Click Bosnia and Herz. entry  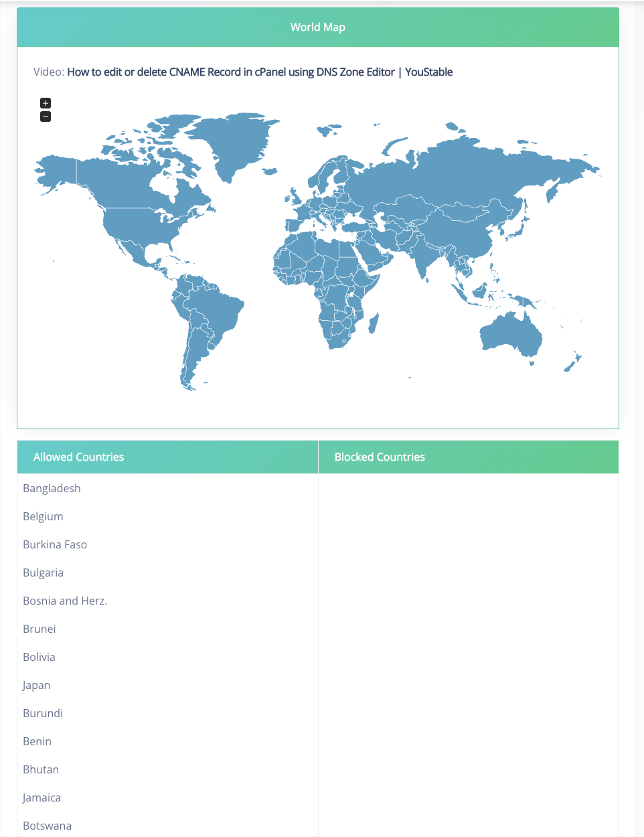point(65,601)
